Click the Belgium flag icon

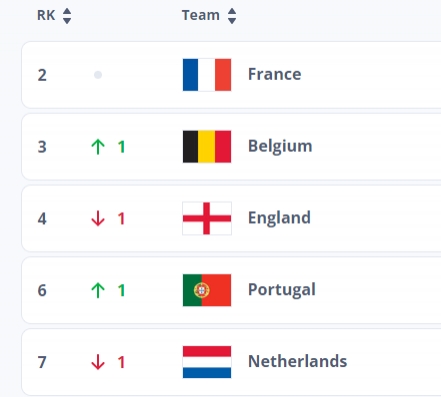point(207,146)
